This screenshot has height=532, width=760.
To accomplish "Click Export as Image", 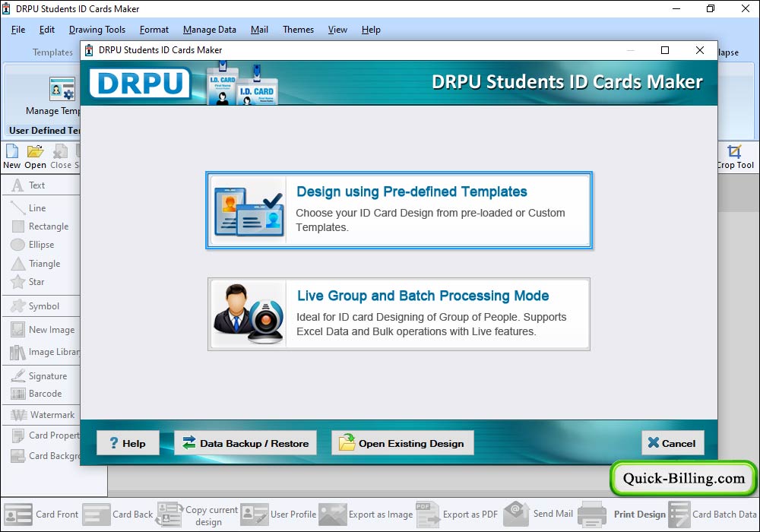I will coord(366,515).
